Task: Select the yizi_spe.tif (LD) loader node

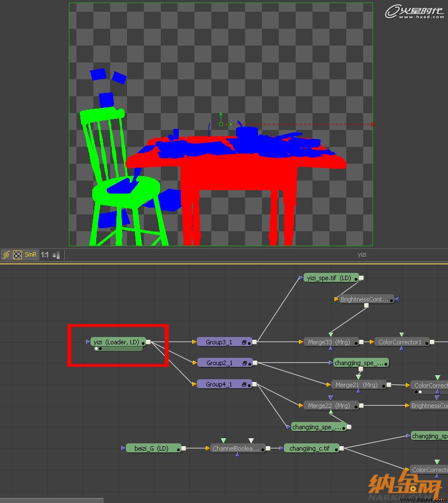Action: pyautogui.click(x=331, y=278)
